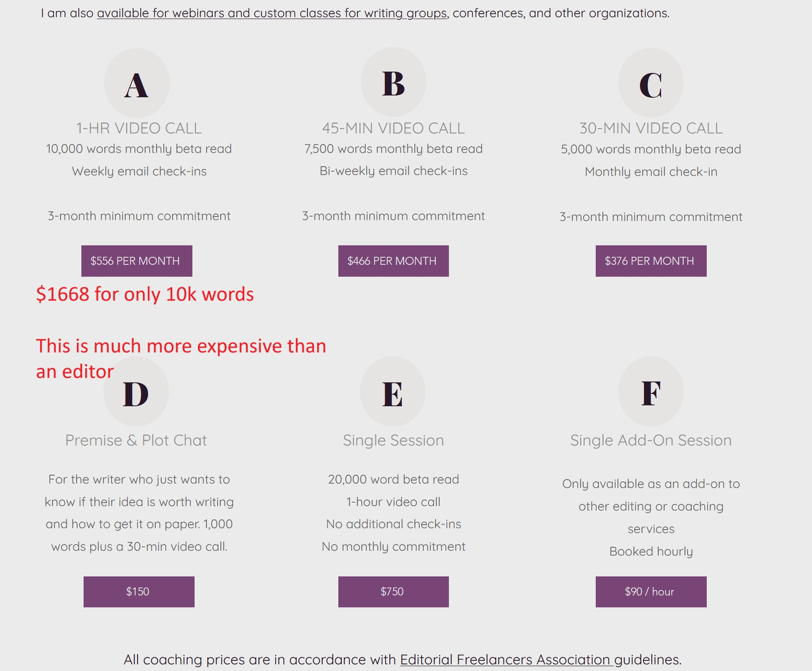Choose the $466 per month plan button

[x=393, y=261]
